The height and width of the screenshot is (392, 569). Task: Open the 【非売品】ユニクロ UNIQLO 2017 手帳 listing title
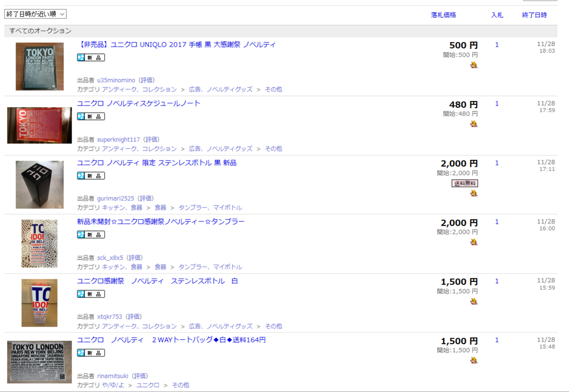(x=176, y=44)
